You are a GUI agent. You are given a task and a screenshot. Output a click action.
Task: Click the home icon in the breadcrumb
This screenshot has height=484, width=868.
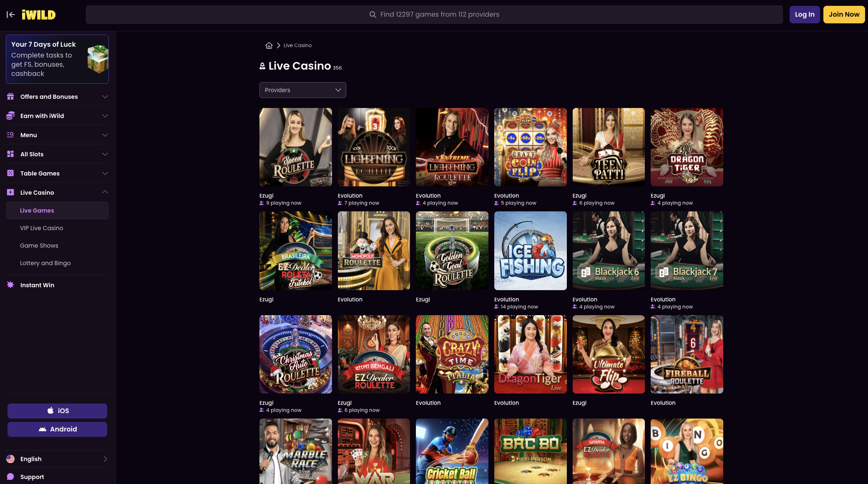269,45
